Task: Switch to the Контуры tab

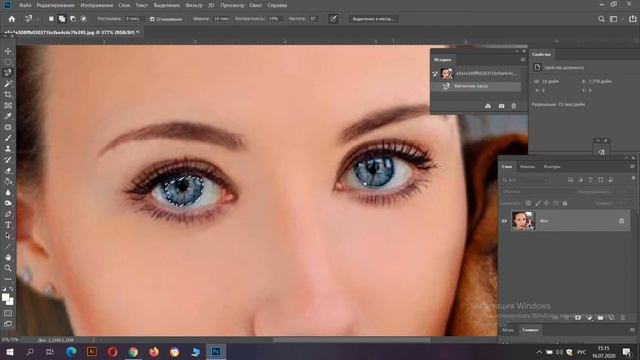Action: coord(552,167)
